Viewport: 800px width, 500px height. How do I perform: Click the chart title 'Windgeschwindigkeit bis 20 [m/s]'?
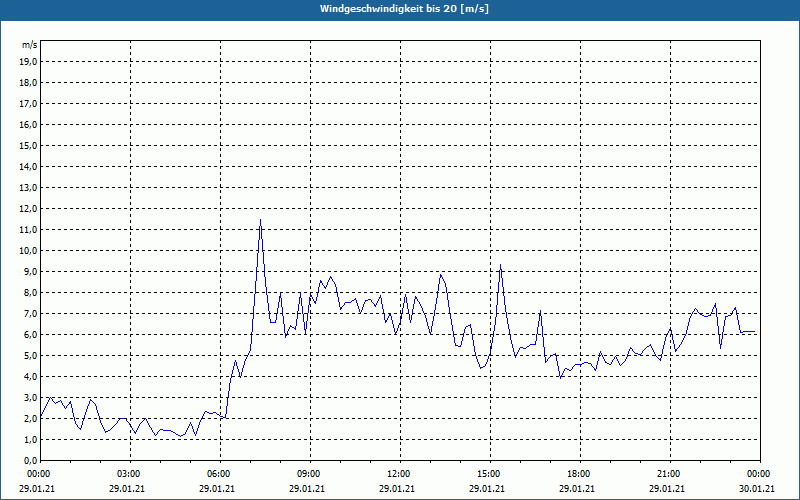pyautogui.click(x=404, y=9)
